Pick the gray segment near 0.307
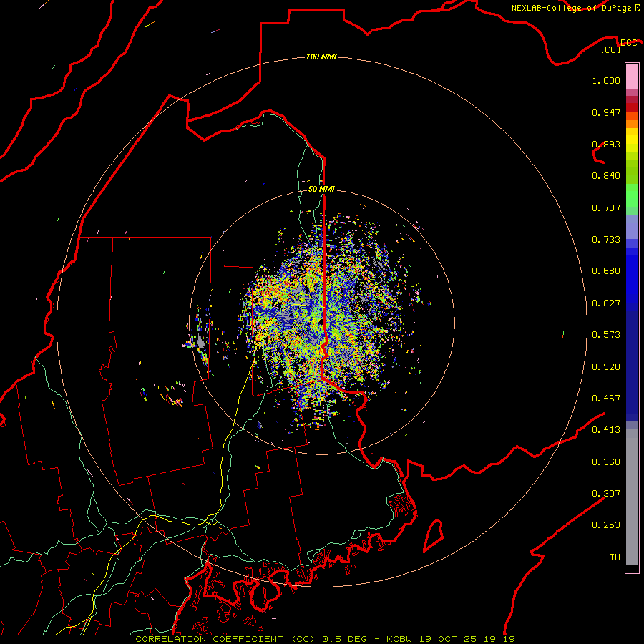 (632, 497)
